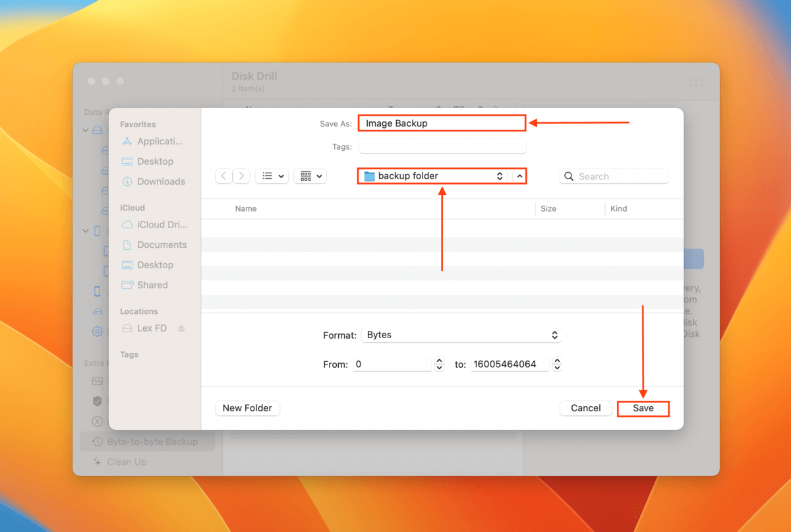Click the Search field
Screen dimensions: 791x532
(614, 177)
